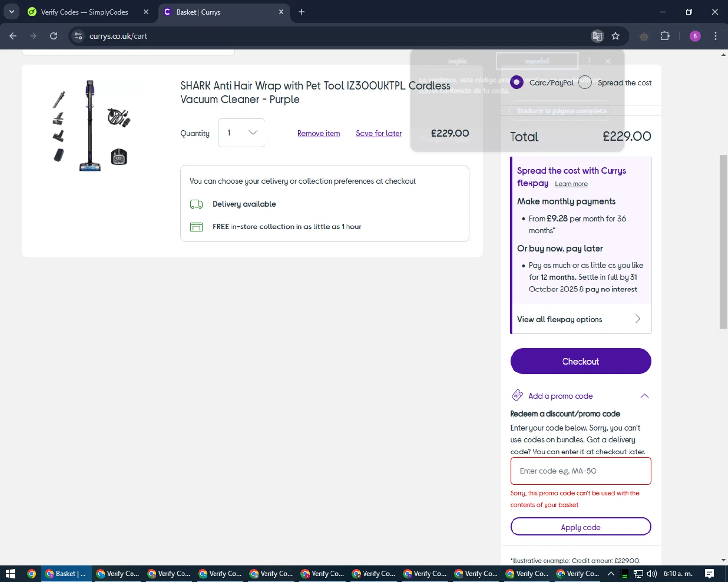Click the Apply code button

(580, 527)
